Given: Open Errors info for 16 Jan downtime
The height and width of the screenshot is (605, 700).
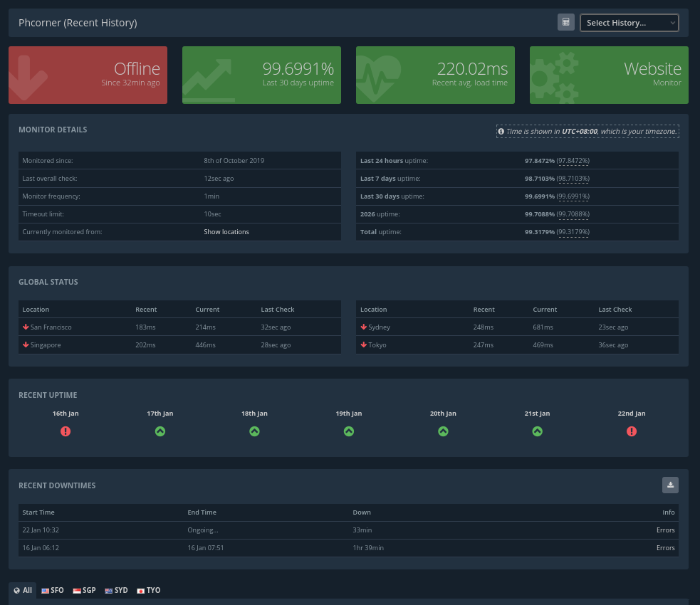Looking at the screenshot, I should 665,548.
